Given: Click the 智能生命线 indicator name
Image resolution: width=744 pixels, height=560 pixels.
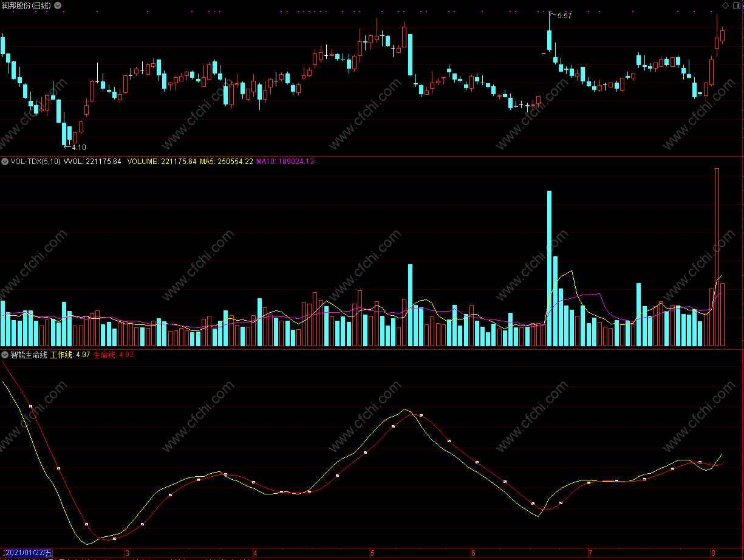Looking at the screenshot, I should (29, 355).
